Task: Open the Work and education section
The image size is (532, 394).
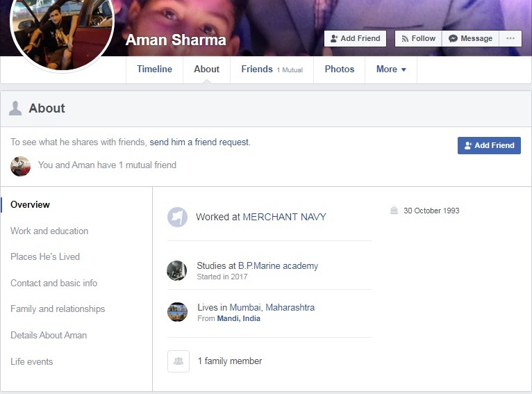Action: [49, 231]
